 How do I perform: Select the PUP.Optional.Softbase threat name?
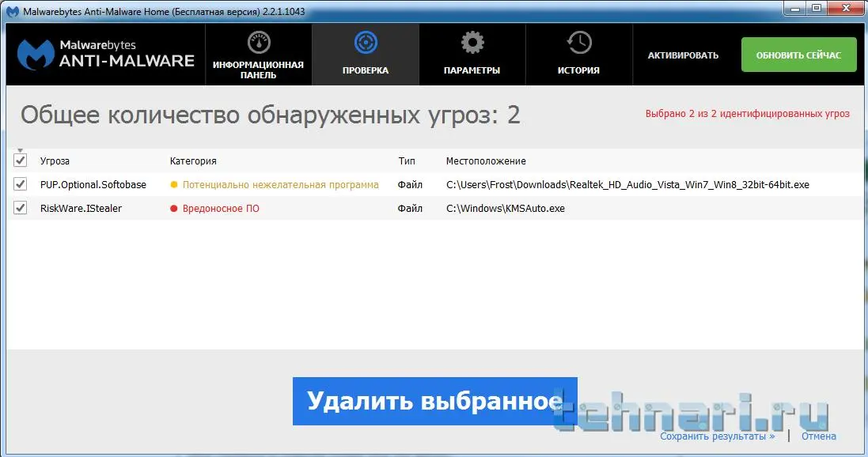point(93,185)
